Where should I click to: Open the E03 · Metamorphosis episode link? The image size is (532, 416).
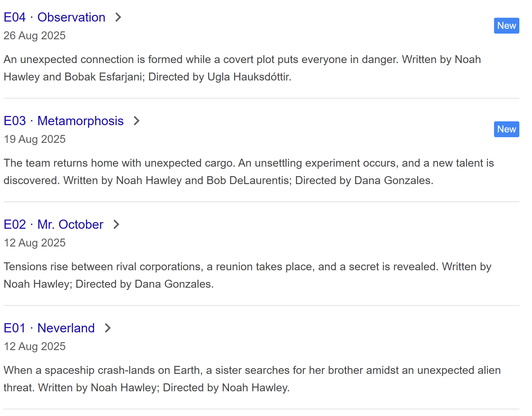[x=64, y=121]
